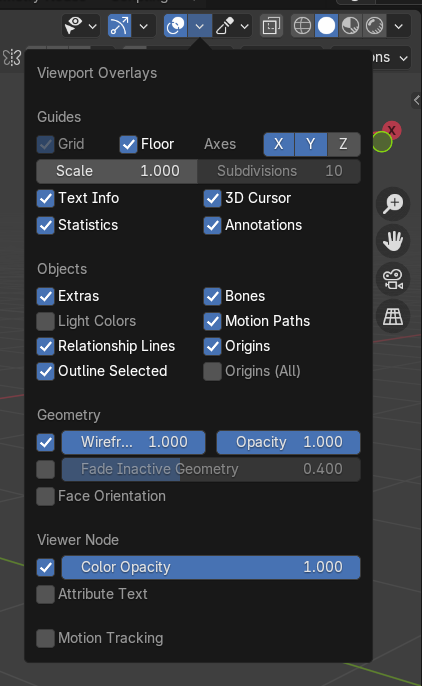Enable Face Orientation overlay checkbox
Image resolution: width=422 pixels, height=686 pixels.
pos(45,496)
